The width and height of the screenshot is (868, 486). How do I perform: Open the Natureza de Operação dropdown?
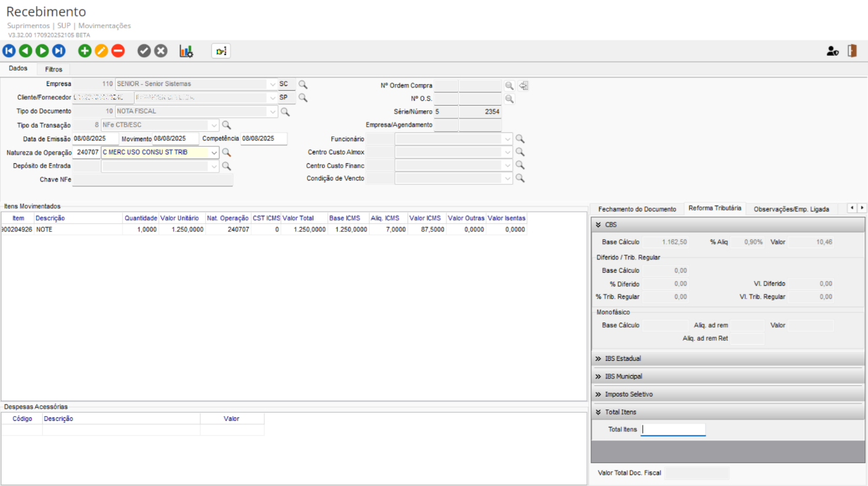pyautogui.click(x=214, y=153)
